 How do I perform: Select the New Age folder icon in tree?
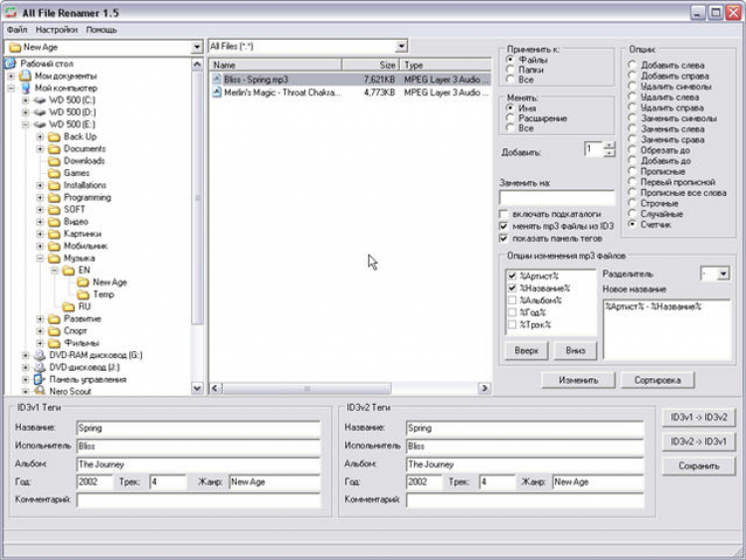pyautogui.click(x=84, y=282)
